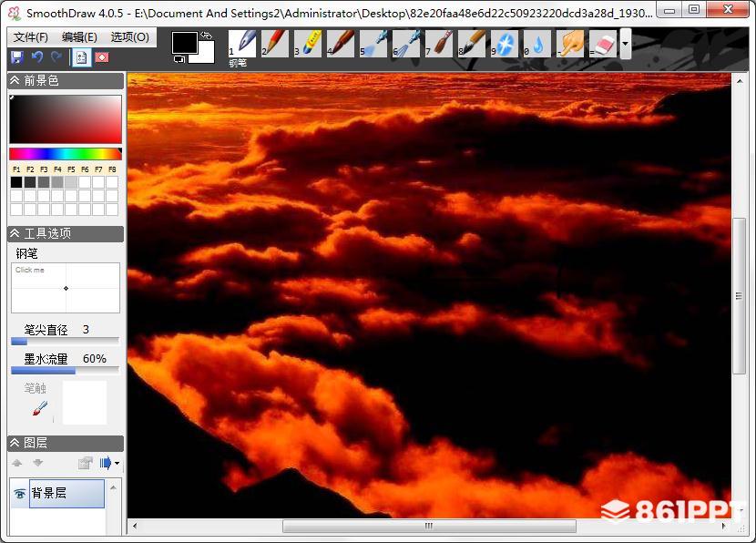Open the 选项(O) menu

click(129, 37)
